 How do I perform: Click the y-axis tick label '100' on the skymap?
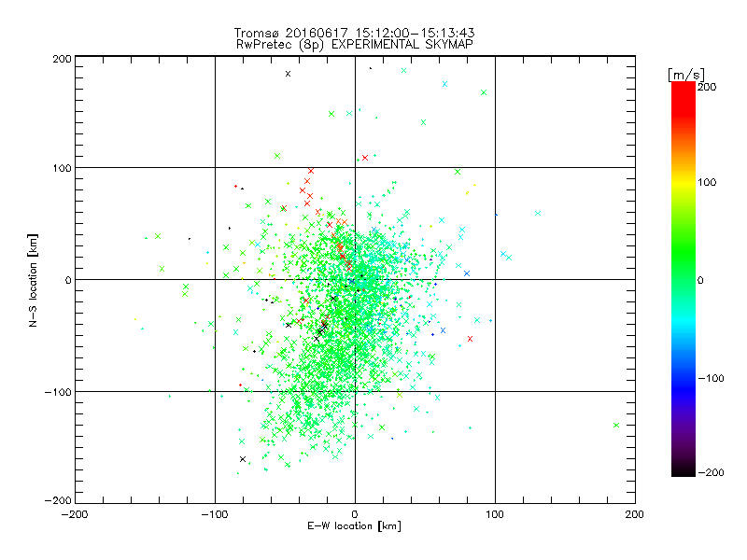pos(63,168)
